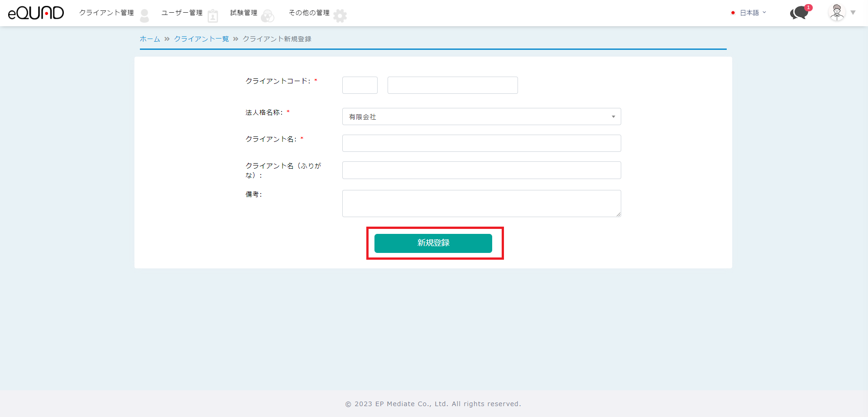
Task: Click the user management badge icon
Action: [x=213, y=16]
